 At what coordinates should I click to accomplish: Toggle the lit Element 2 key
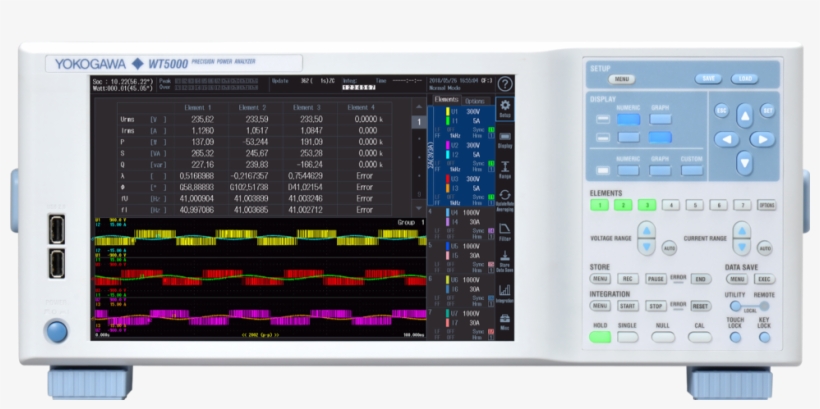[623, 205]
